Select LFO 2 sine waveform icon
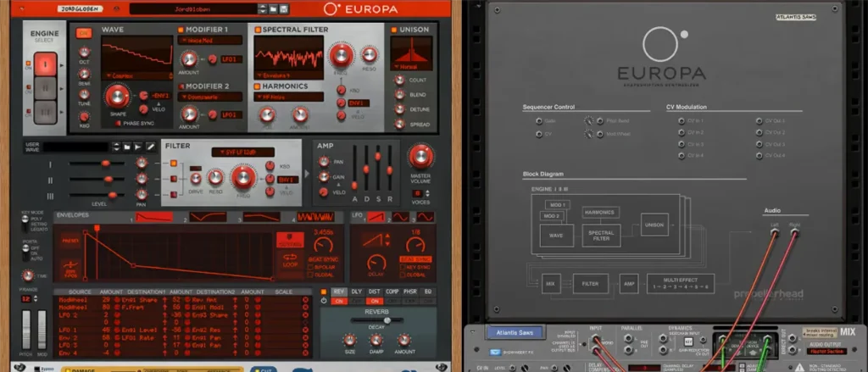The width and height of the screenshot is (868, 372). tap(401, 217)
